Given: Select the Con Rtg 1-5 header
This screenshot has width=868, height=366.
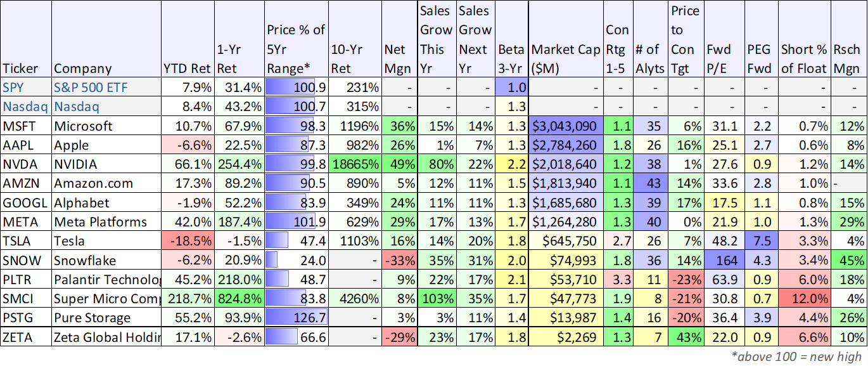Looking at the screenshot, I should (x=618, y=39).
